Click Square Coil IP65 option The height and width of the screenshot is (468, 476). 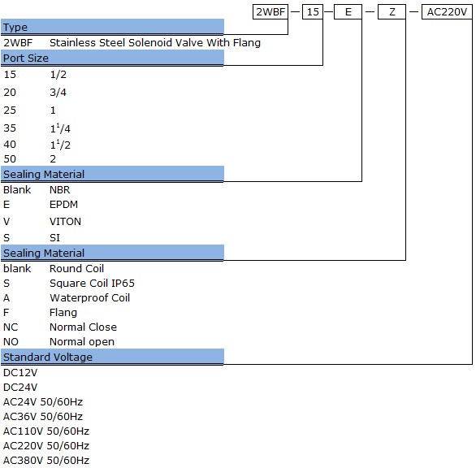point(92,283)
